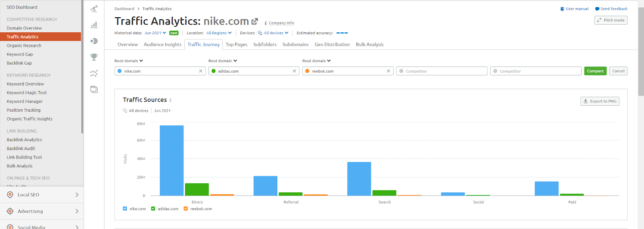This screenshot has width=644, height=229.
Task: Expand the All Regions location dropdown
Action: (219, 33)
